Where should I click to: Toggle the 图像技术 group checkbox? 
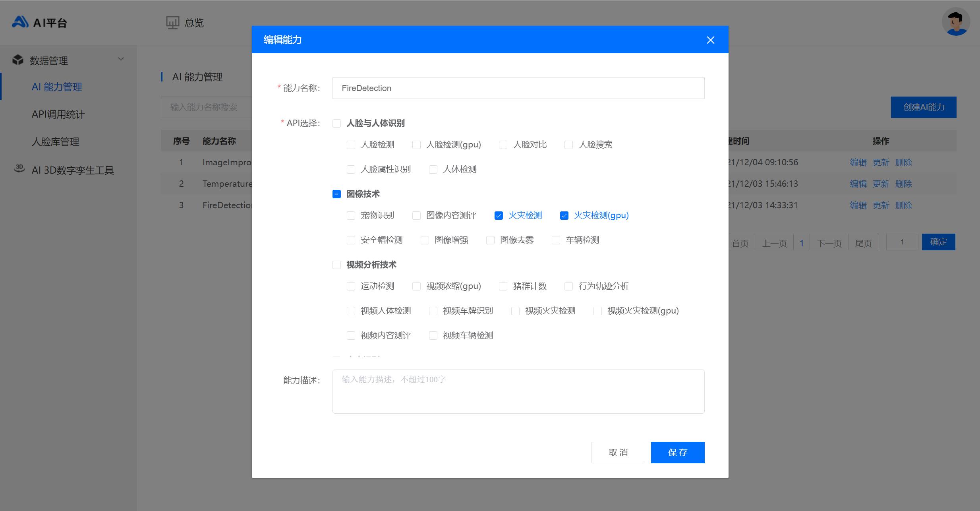pyautogui.click(x=336, y=194)
